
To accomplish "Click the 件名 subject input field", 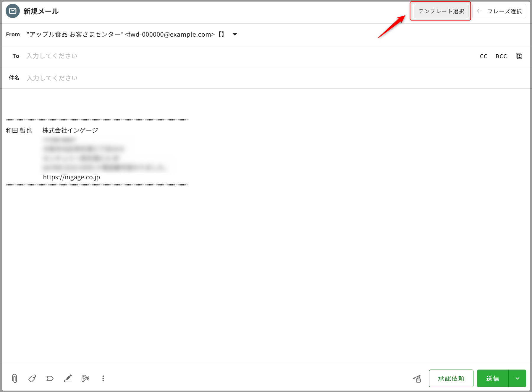I will pos(237,78).
